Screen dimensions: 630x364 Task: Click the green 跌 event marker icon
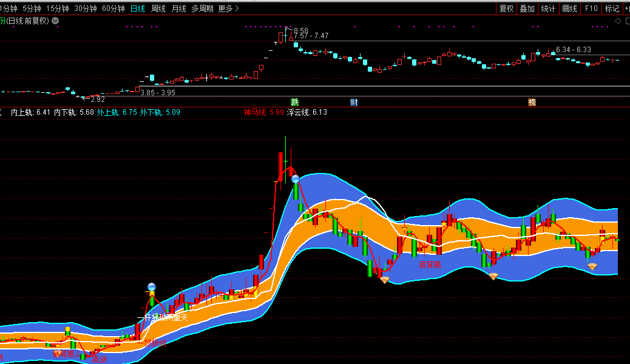(294, 102)
